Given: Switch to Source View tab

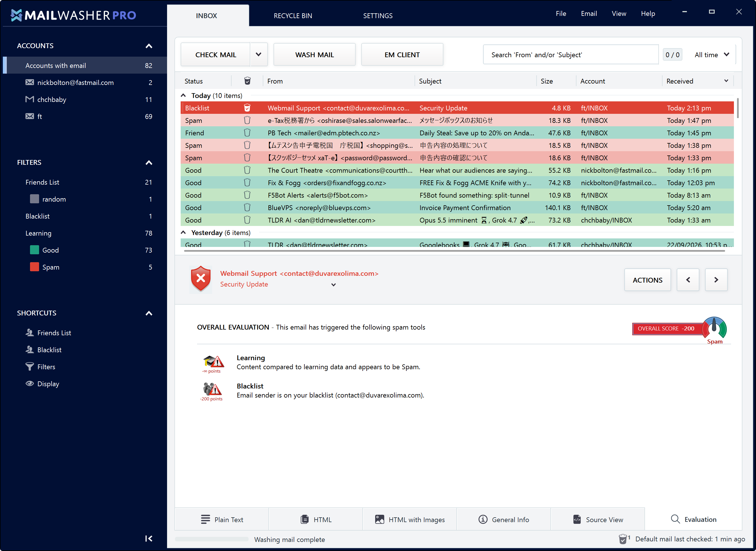Looking at the screenshot, I should 598,519.
